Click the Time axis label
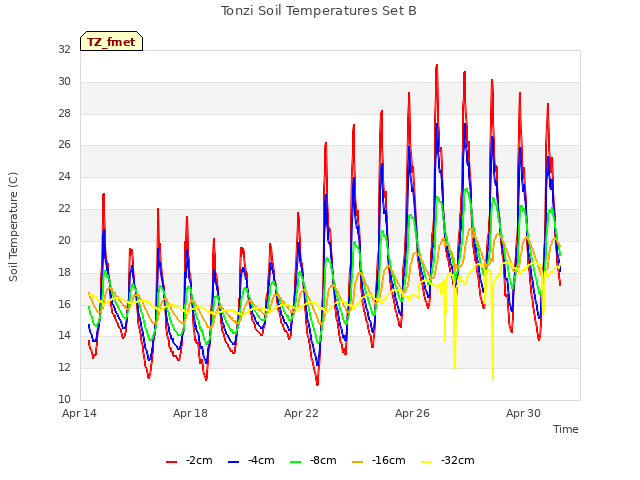 pyautogui.click(x=565, y=429)
